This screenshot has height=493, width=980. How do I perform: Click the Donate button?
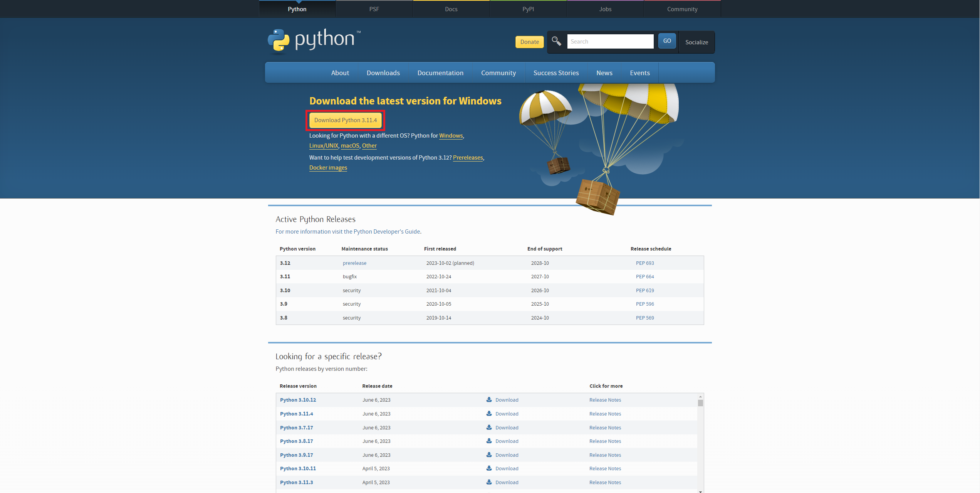pyautogui.click(x=530, y=42)
